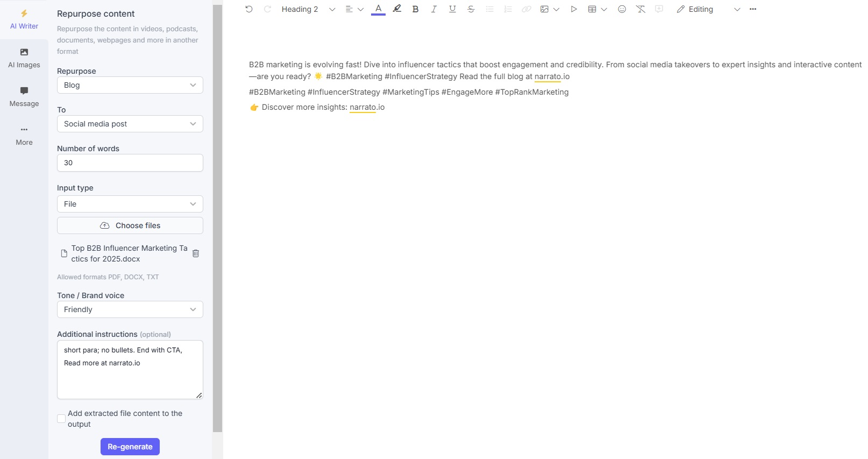Open the Input type File dropdown

point(130,204)
